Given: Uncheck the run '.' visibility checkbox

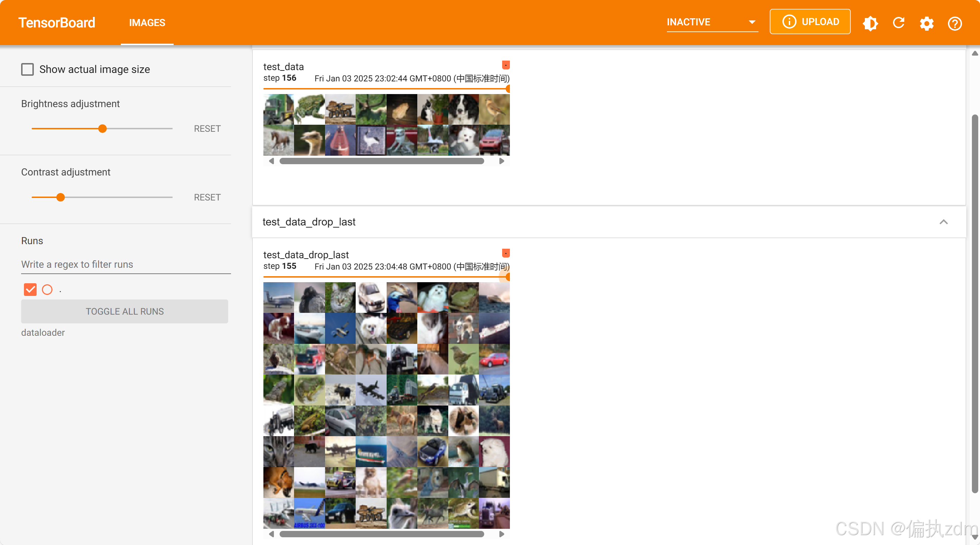Looking at the screenshot, I should (x=30, y=290).
